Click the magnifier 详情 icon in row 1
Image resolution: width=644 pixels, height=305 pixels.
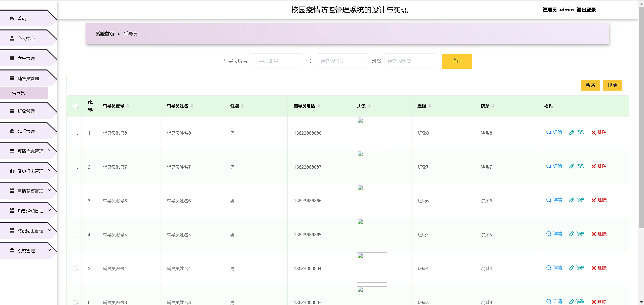pyautogui.click(x=549, y=132)
